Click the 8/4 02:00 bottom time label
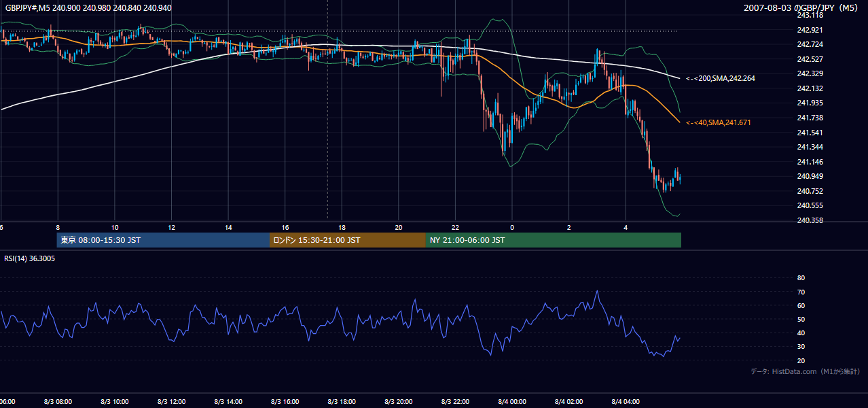The width and height of the screenshot is (868, 408). [x=569, y=402]
